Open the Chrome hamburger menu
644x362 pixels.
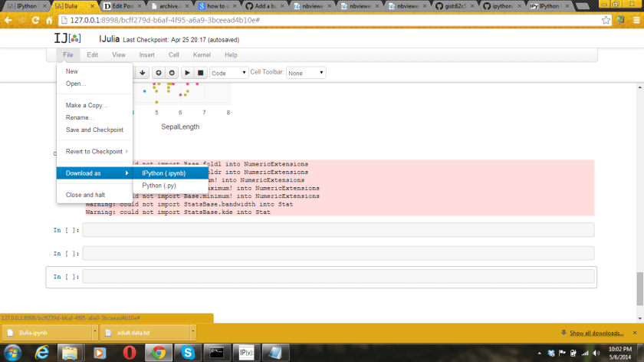tap(636, 20)
